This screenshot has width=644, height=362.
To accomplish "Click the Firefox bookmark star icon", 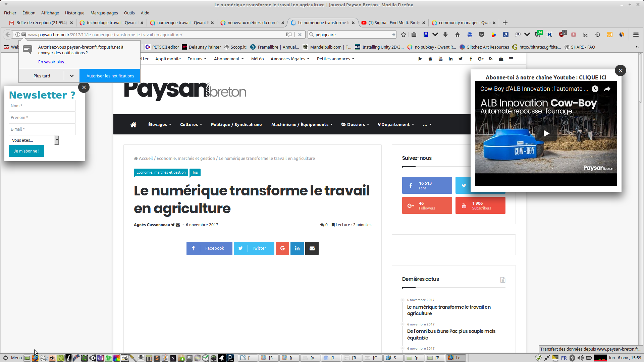I will tap(404, 35).
